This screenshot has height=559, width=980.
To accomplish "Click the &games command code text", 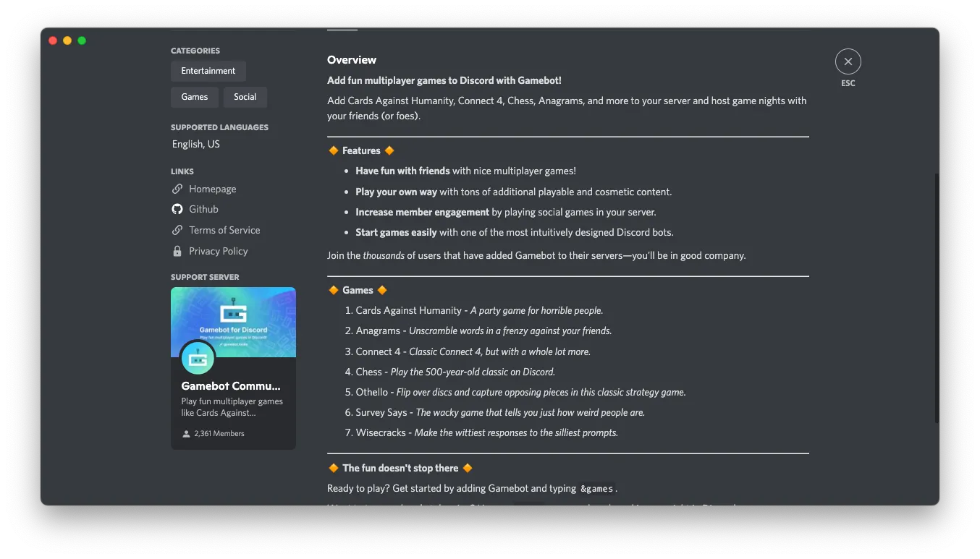I will coord(597,489).
